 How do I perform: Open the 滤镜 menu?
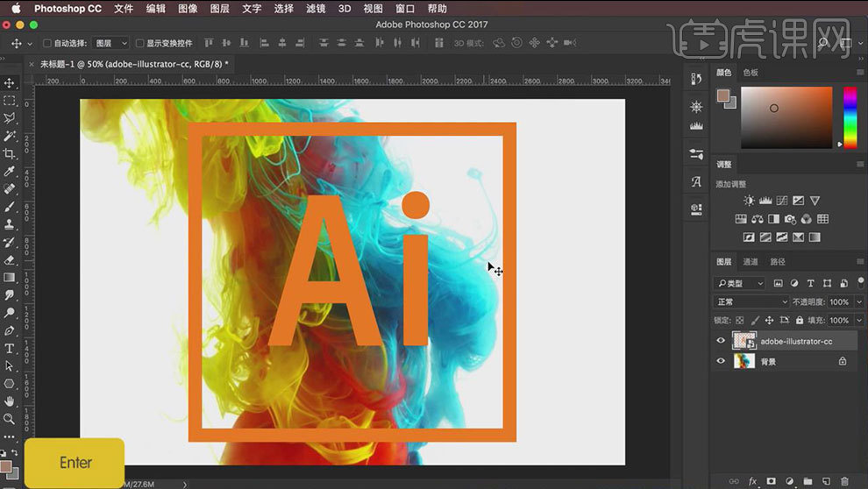(x=319, y=9)
